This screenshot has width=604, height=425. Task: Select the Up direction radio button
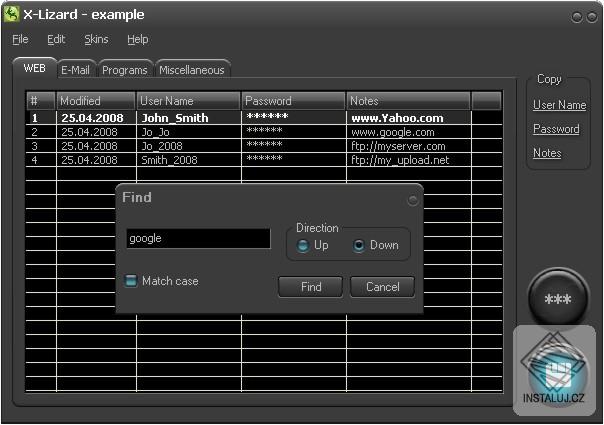click(303, 245)
